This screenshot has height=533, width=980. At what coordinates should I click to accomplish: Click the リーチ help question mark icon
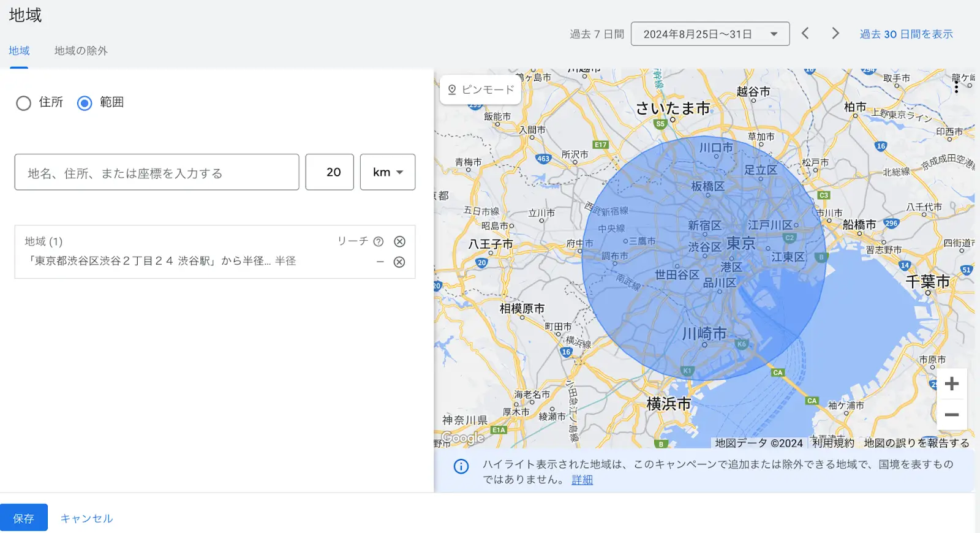[379, 241]
